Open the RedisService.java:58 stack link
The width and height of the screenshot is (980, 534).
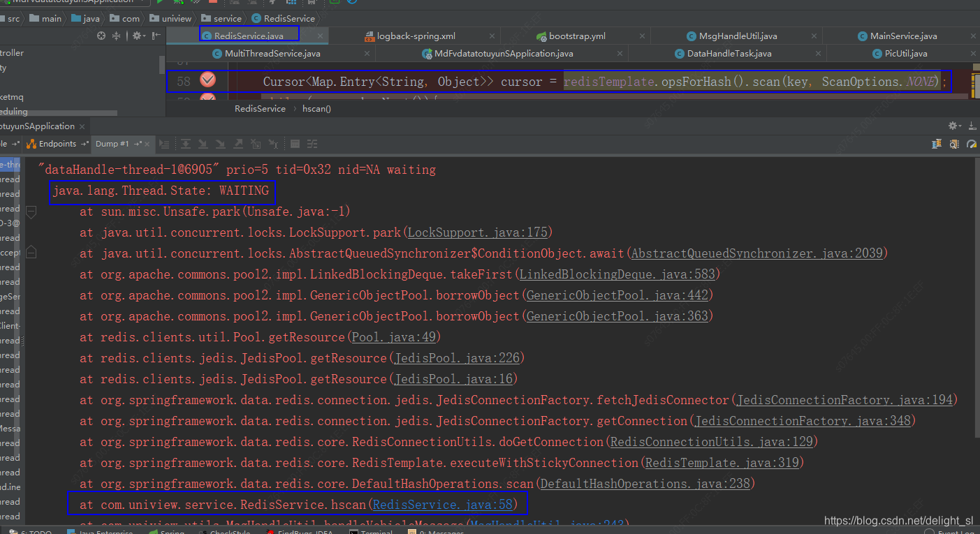click(x=443, y=505)
